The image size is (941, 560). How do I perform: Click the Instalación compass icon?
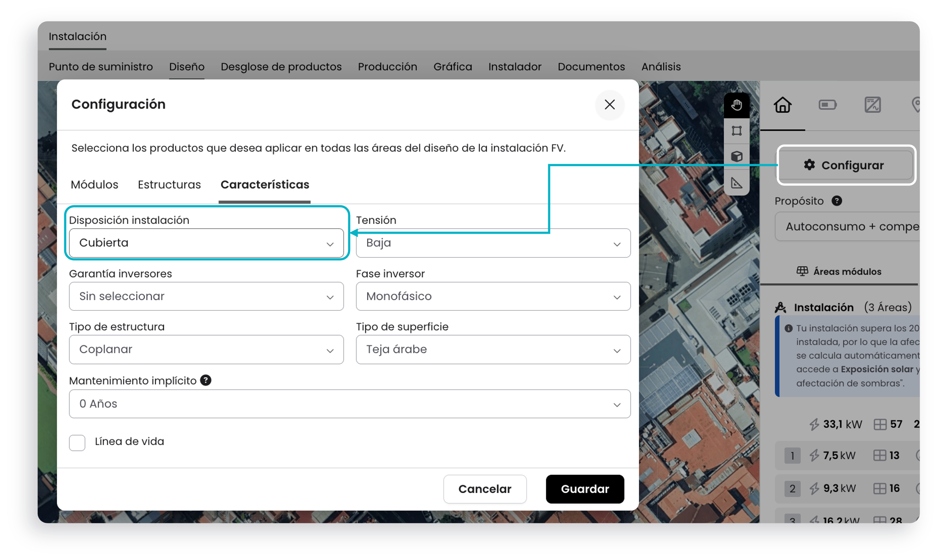pyautogui.click(x=780, y=308)
